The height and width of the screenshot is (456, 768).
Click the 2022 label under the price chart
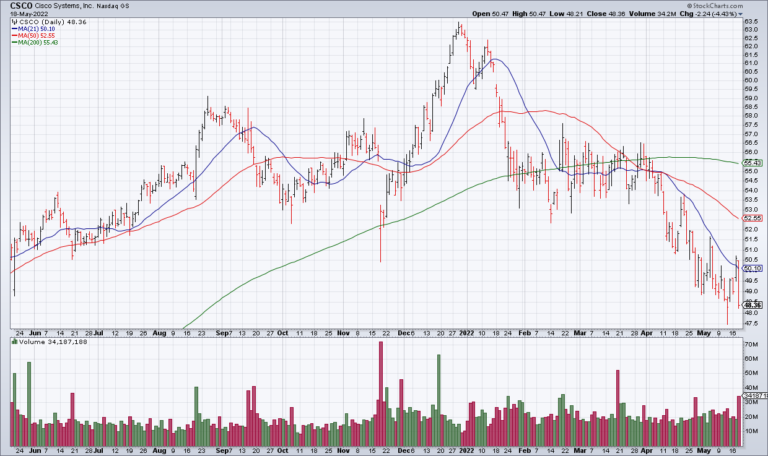point(466,333)
